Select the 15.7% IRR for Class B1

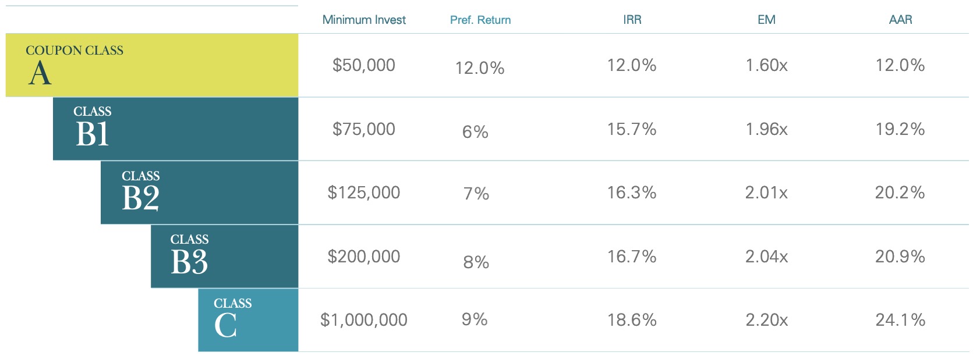coord(632,129)
